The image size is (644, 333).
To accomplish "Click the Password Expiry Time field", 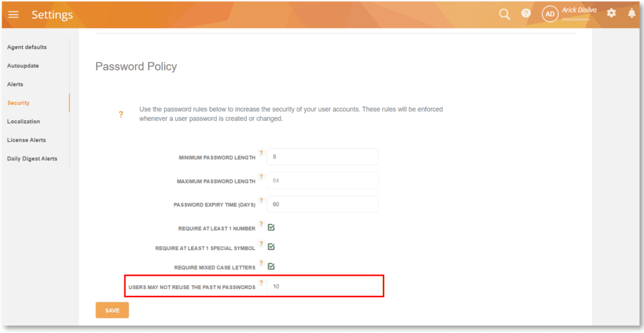I will pos(323,205).
